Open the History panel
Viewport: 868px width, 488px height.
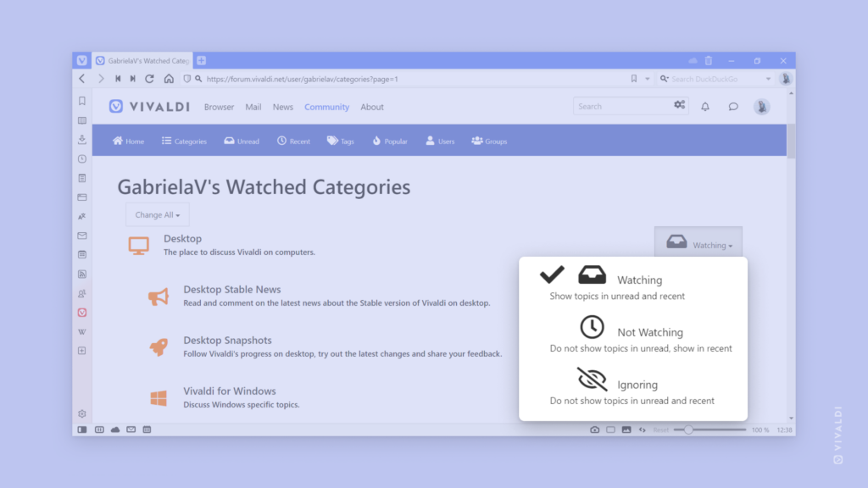[x=82, y=158]
